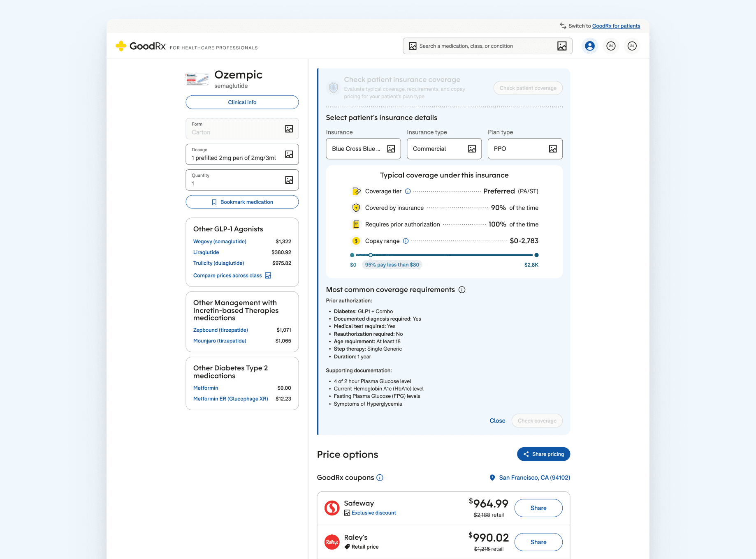
Task: Click the Copay range dollar icon
Action: 356,241
